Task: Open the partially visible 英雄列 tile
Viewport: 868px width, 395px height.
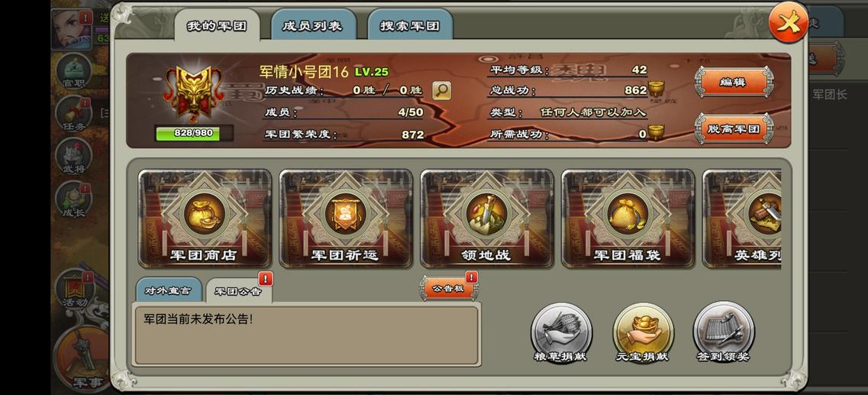Action: click(x=742, y=219)
